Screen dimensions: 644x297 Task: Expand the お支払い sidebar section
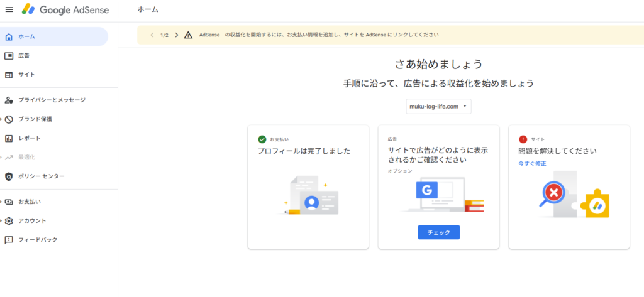(3, 202)
